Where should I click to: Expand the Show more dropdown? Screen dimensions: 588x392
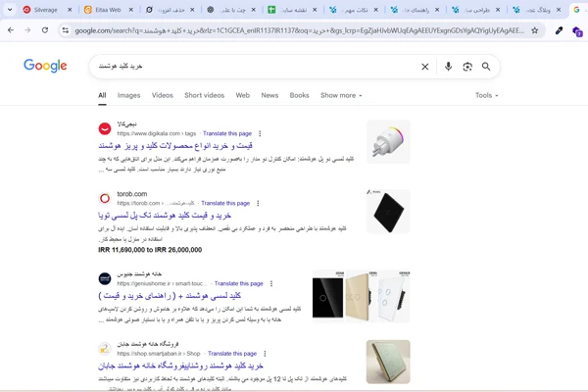[341, 95]
